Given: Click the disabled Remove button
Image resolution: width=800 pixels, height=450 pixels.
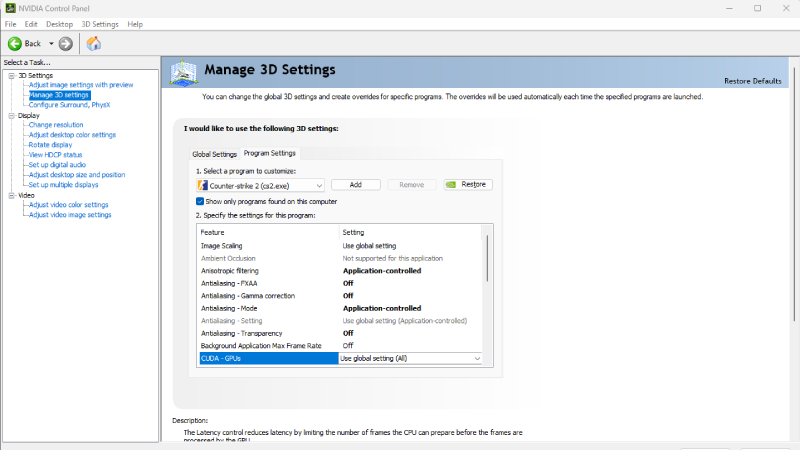Looking at the screenshot, I should 412,185.
